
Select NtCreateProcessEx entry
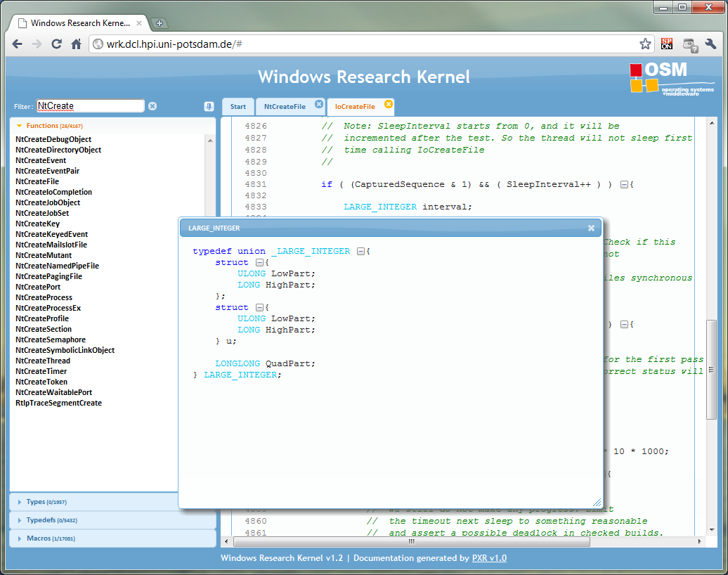[48, 308]
